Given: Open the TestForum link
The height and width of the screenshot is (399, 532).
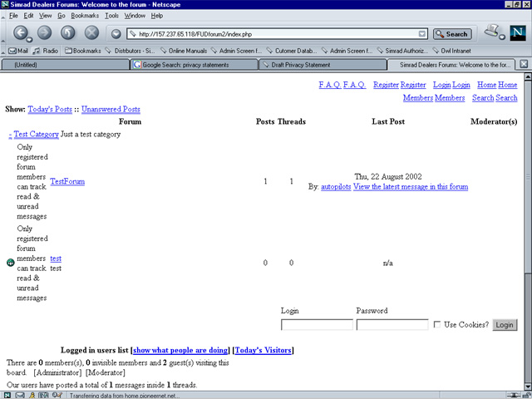Looking at the screenshot, I should pyautogui.click(x=67, y=181).
